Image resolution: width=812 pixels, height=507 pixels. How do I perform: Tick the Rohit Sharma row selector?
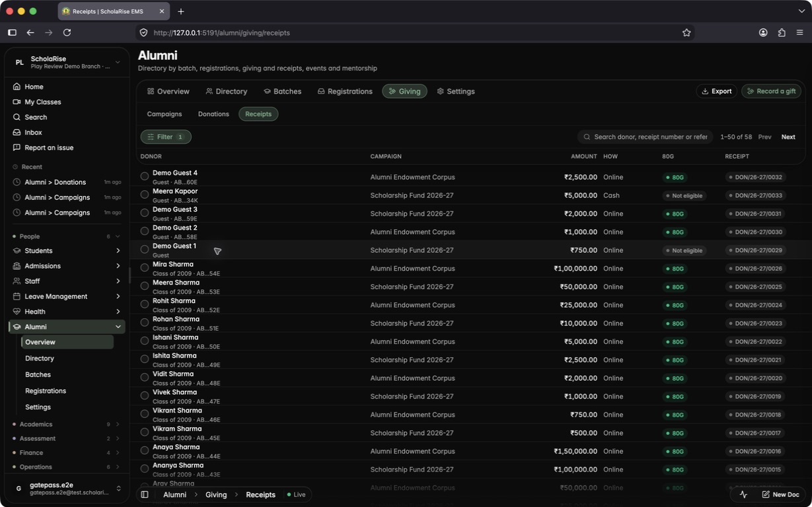pos(145,304)
